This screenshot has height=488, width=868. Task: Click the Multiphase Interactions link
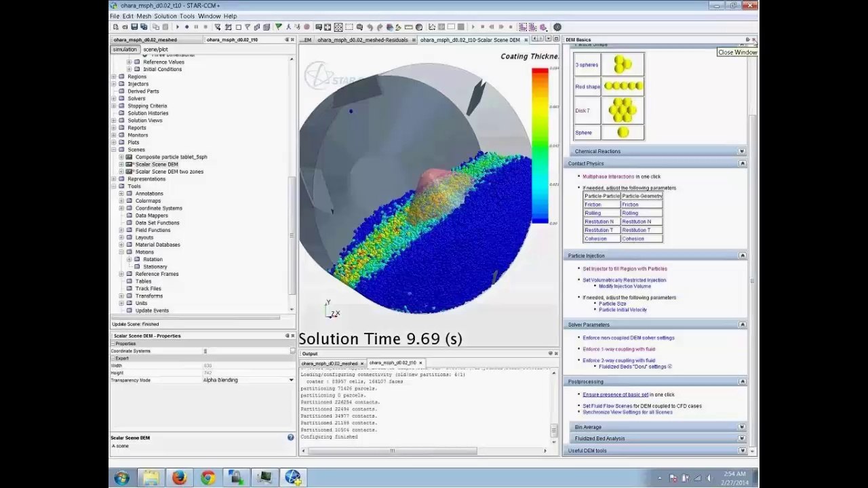coord(608,176)
